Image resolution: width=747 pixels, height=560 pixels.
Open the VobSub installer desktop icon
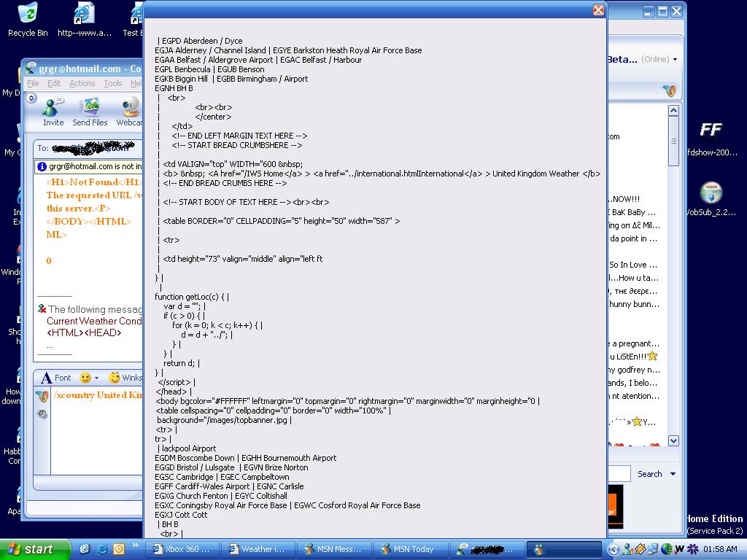point(711,198)
